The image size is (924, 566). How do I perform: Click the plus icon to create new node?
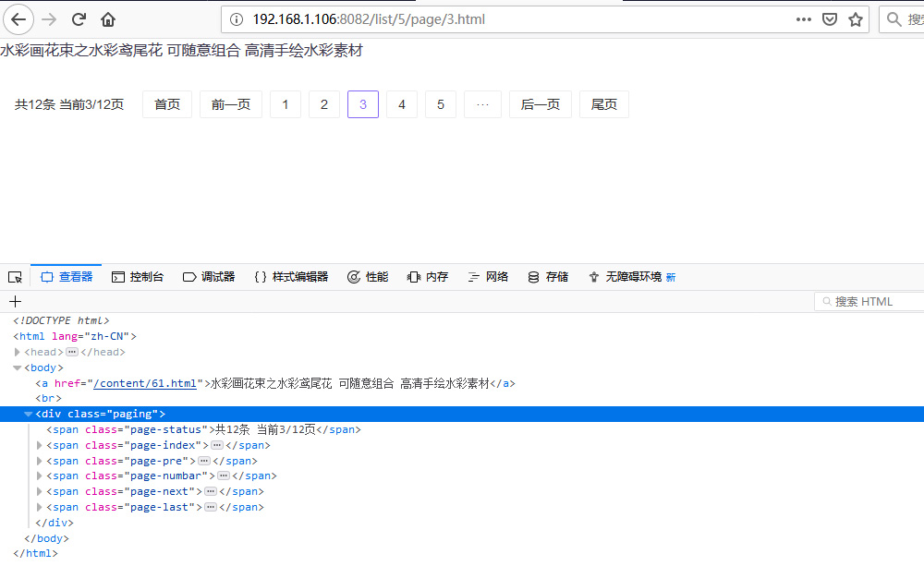point(15,301)
